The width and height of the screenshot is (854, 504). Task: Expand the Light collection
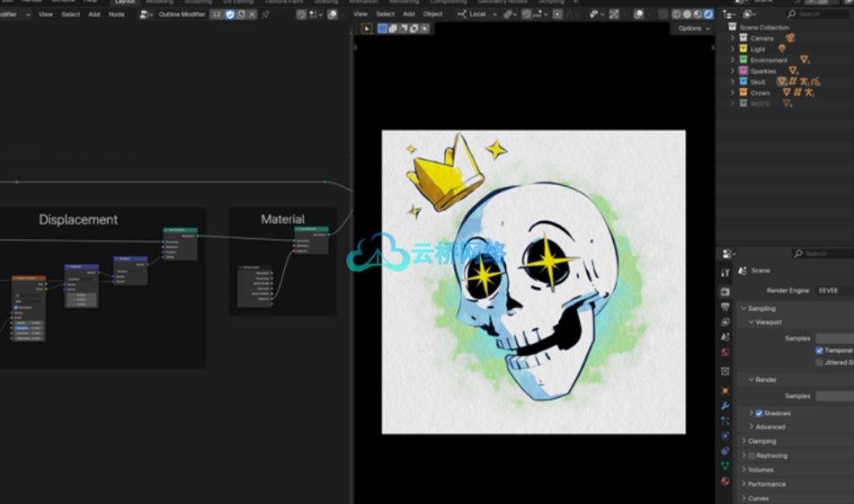pyautogui.click(x=733, y=49)
